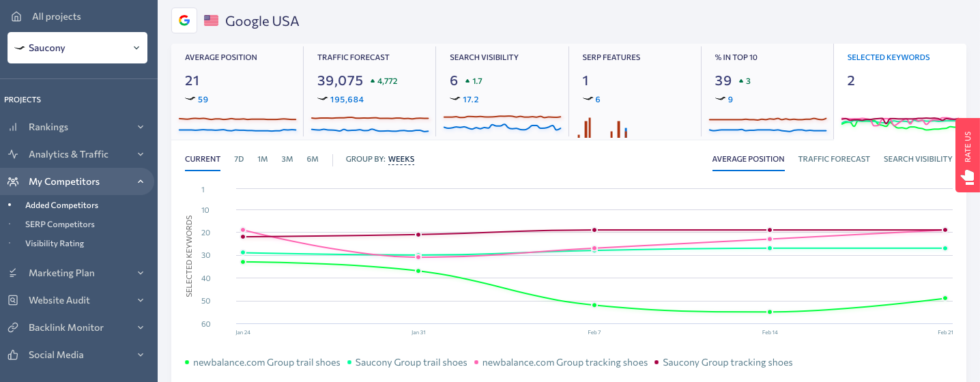The height and width of the screenshot is (382, 980).
Task: Toggle newbalance.com Group tracking shoes legend
Action: (561, 362)
